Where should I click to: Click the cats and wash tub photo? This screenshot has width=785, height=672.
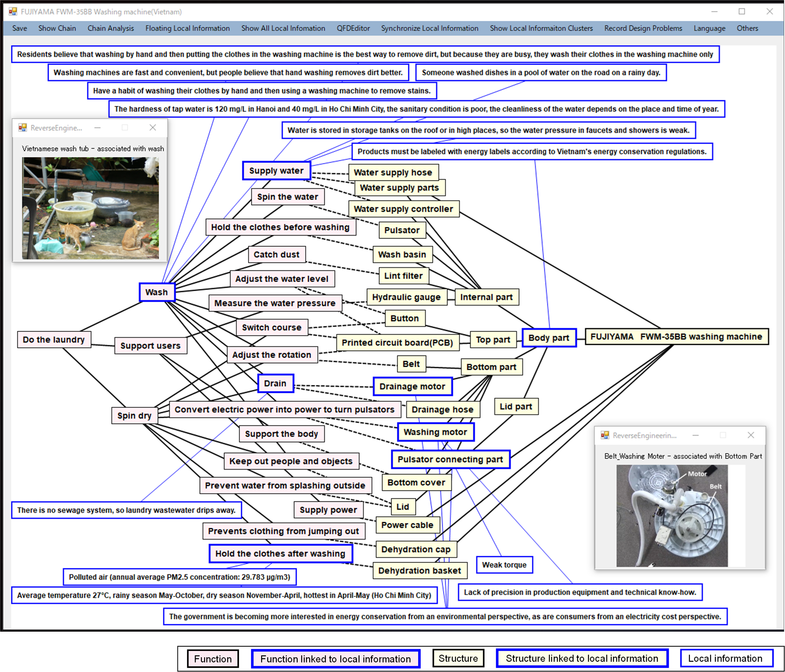[90, 208]
